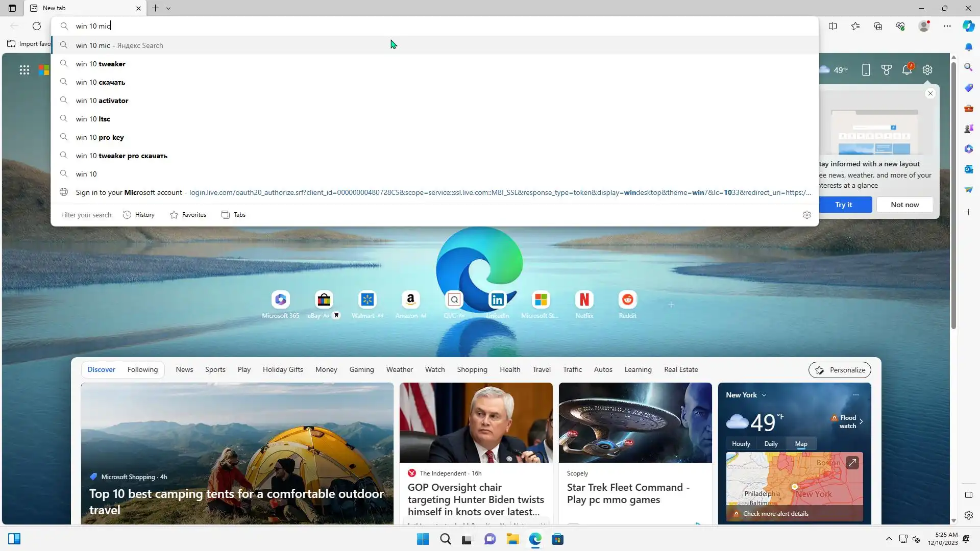Open page settings gear near notifications
The image size is (980, 551).
pyautogui.click(x=927, y=70)
